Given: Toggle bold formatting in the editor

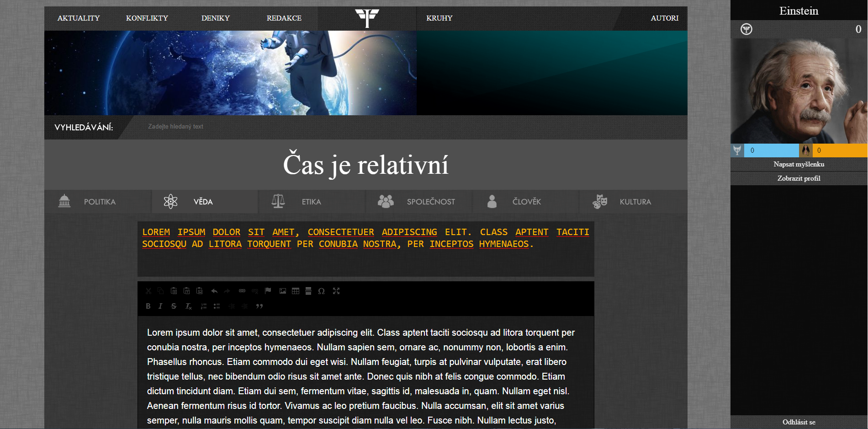Looking at the screenshot, I should click(148, 306).
